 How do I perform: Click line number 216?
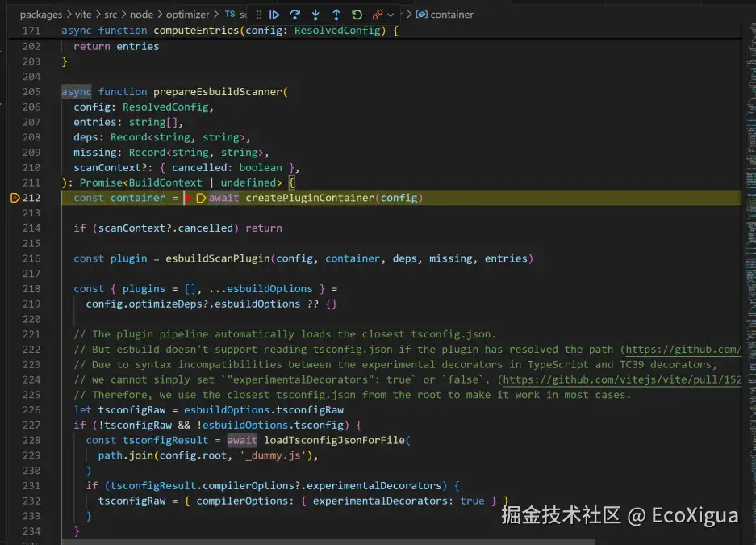click(x=31, y=258)
